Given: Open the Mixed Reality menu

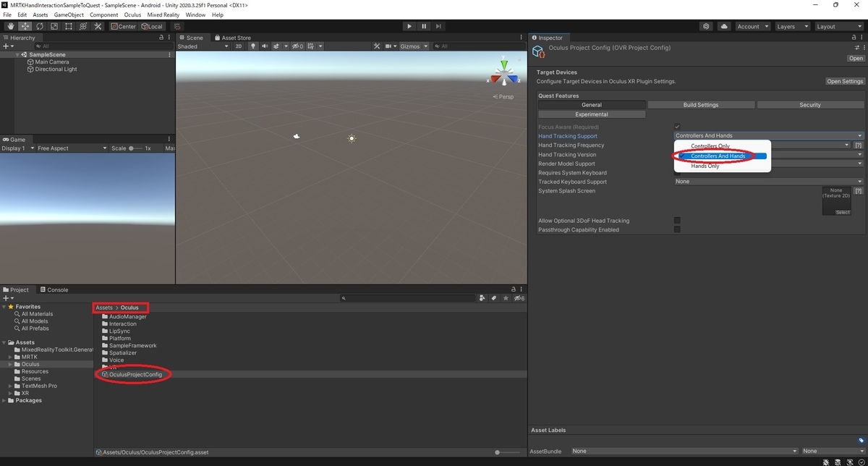Looking at the screenshot, I should coord(163,14).
